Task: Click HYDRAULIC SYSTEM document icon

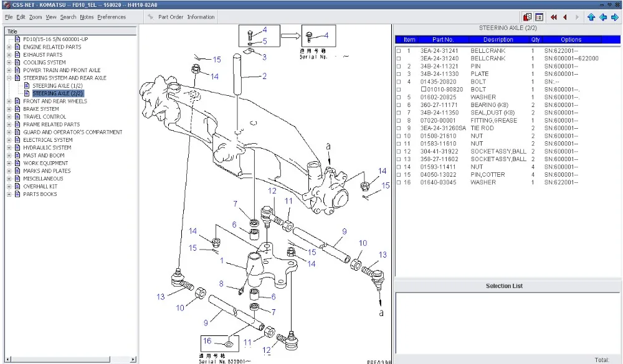Action: click(x=17, y=147)
